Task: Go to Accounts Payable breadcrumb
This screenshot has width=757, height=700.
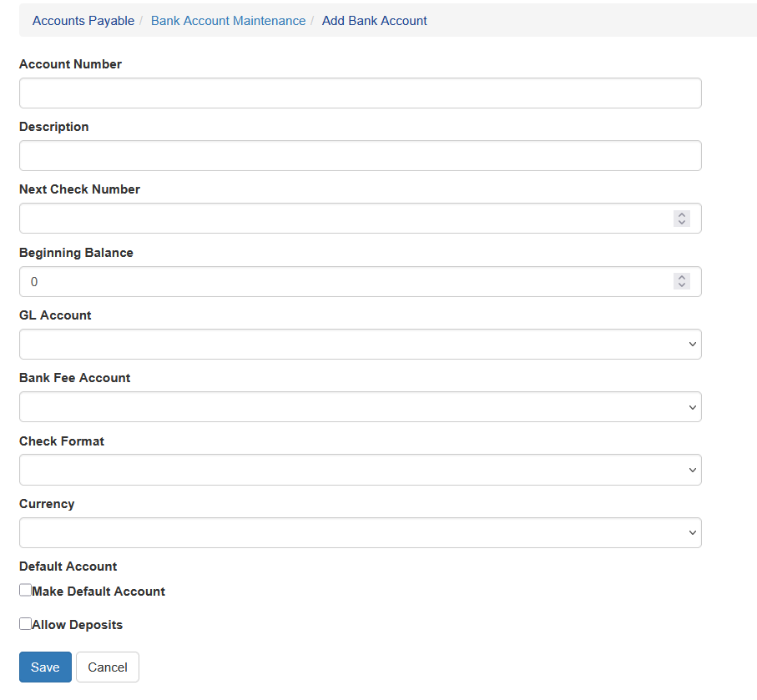Action: (83, 21)
